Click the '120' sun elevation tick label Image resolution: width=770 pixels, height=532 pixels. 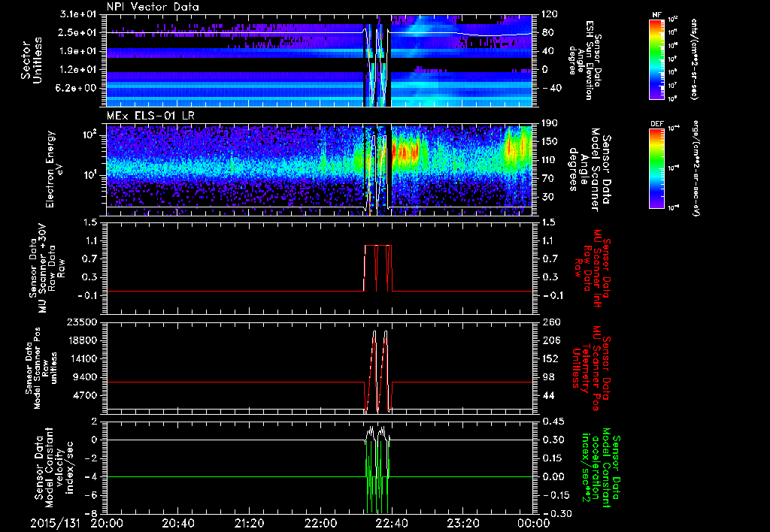[550, 14]
